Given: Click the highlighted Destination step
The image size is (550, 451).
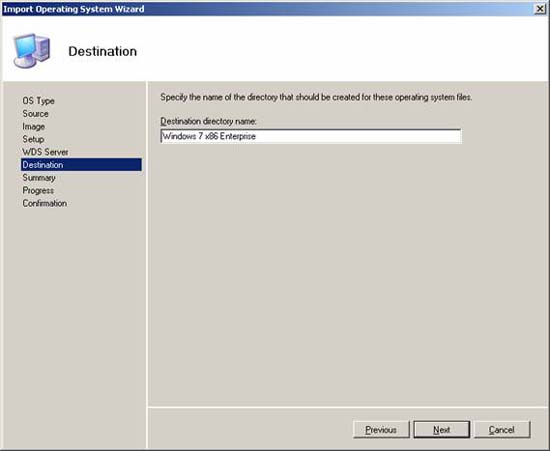Looking at the screenshot, I should (x=81, y=165).
